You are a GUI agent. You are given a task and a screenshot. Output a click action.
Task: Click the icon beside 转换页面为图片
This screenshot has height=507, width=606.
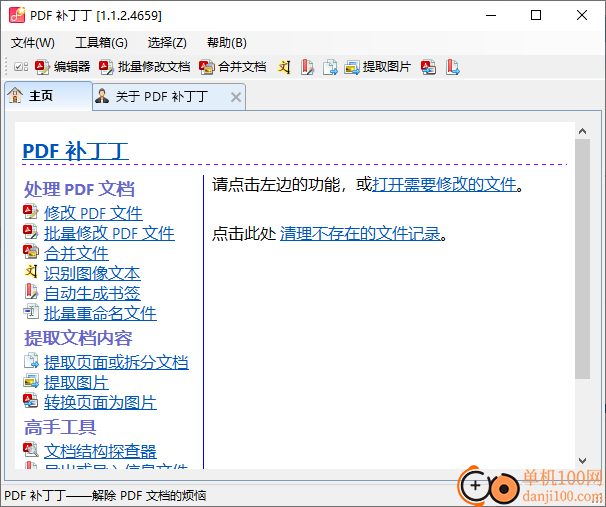click(31, 401)
